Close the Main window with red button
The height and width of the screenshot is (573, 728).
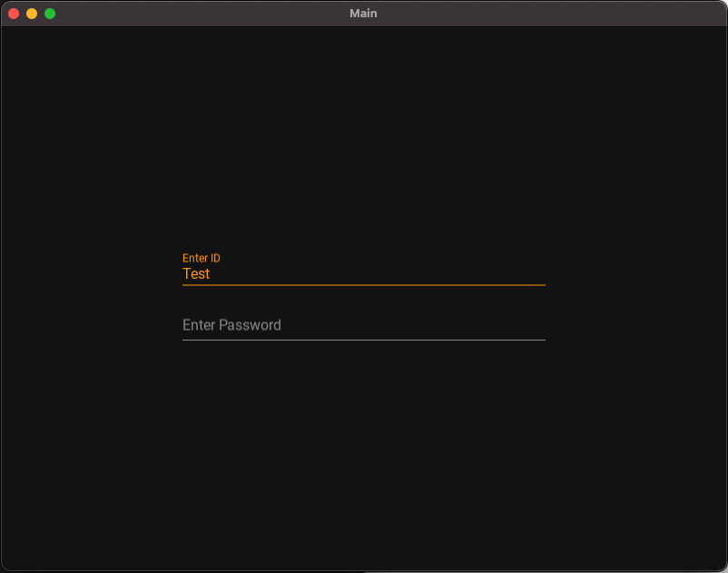(x=14, y=14)
